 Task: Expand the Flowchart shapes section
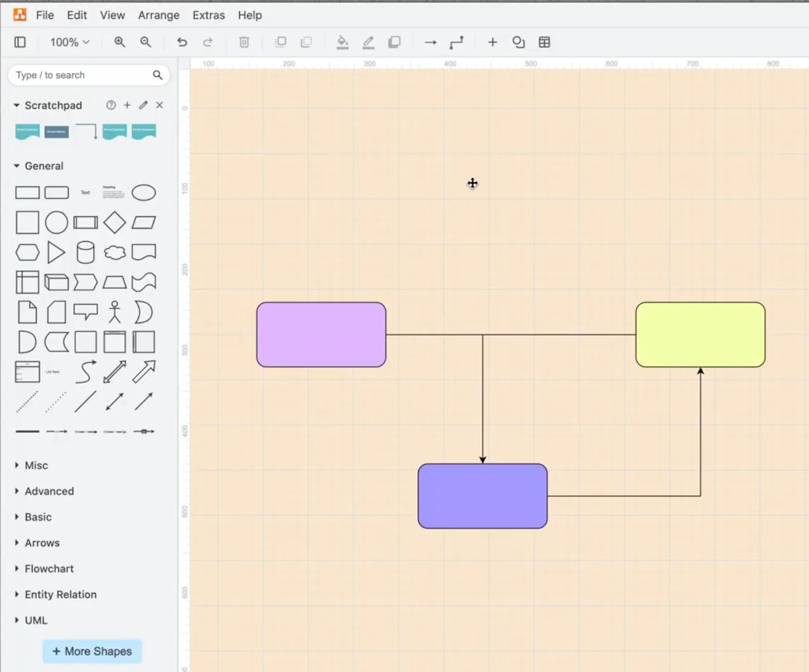[x=49, y=569]
